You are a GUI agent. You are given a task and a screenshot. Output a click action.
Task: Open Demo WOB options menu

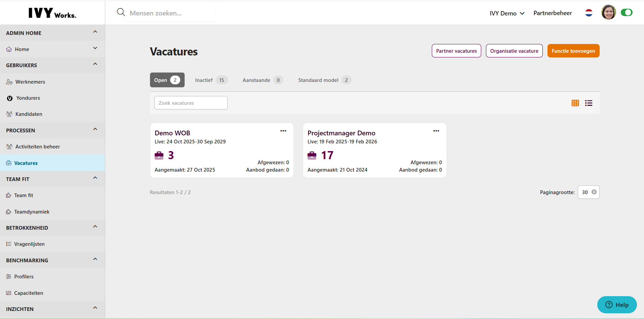[x=283, y=131]
